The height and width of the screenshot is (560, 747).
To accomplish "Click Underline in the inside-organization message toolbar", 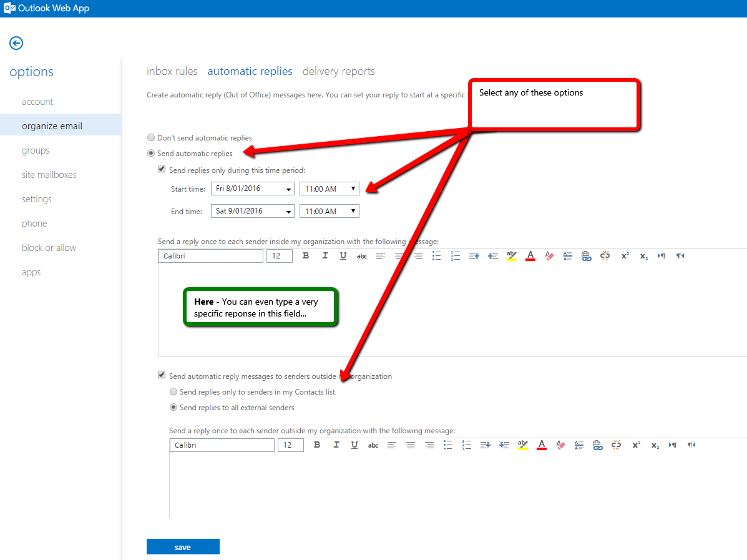I will (343, 256).
